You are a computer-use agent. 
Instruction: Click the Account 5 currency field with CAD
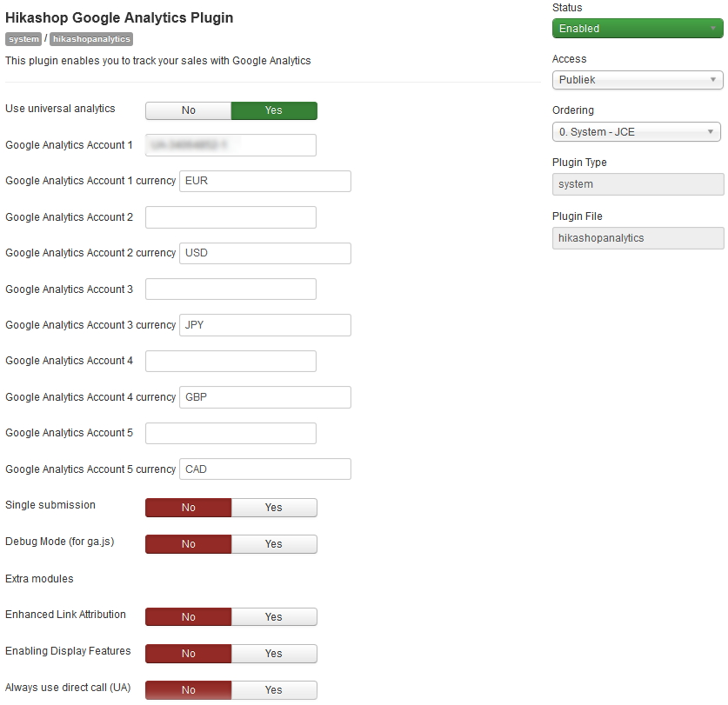[265, 469]
